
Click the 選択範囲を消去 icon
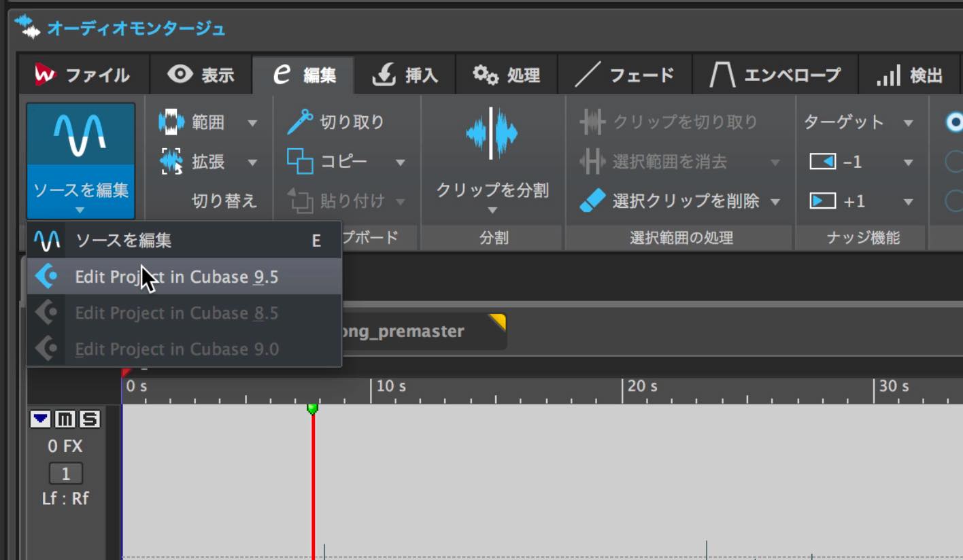592,162
